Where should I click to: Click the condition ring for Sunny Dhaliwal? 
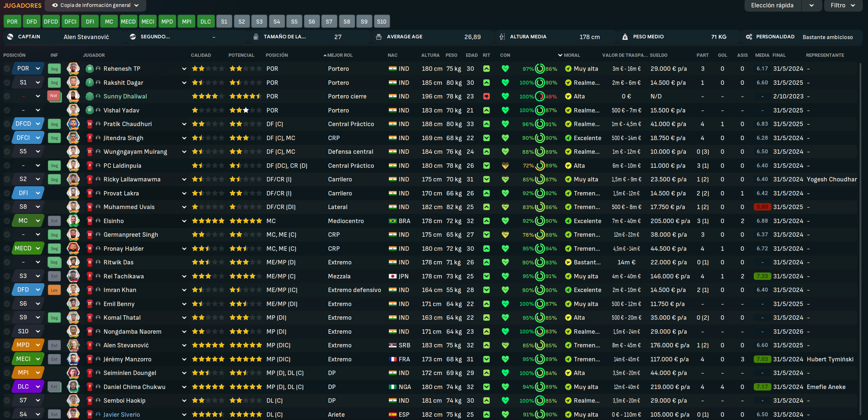coord(540,97)
